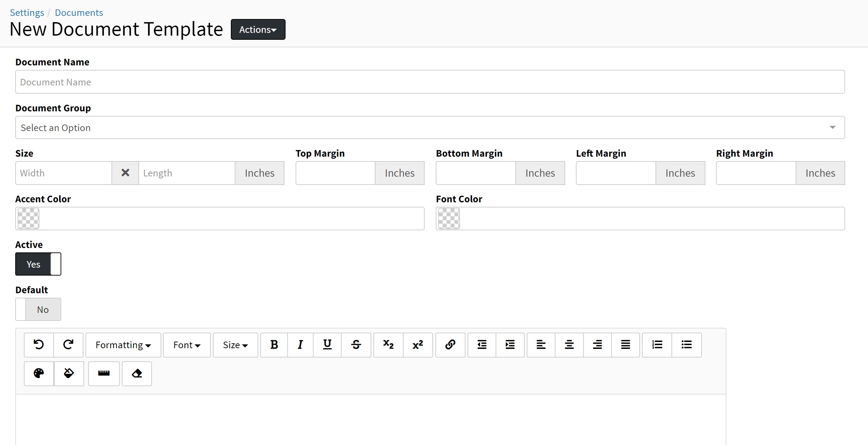Center align the editor text

(569, 345)
